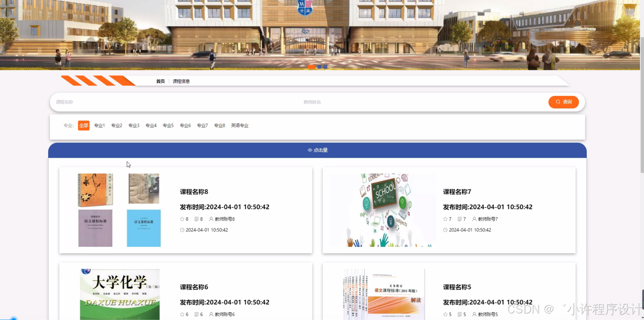Click the comment icon on 课程名称7 card
The height and width of the screenshot is (320, 644).
pyautogui.click(x=459, y=219)
